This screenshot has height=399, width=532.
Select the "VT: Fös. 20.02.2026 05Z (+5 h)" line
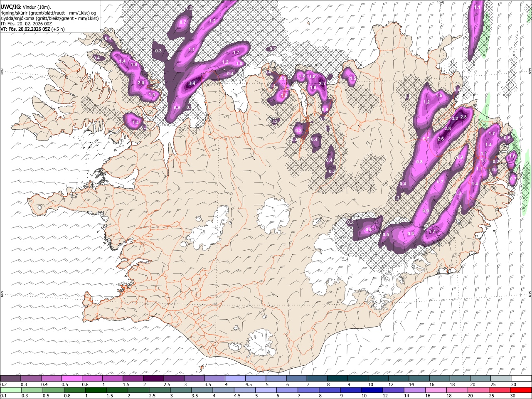[32, 30]
